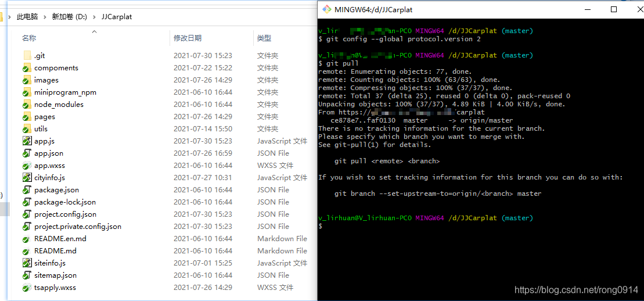Select the README.en.md file name
This screenshot has height=301, width=644.
tap(60, 239)
